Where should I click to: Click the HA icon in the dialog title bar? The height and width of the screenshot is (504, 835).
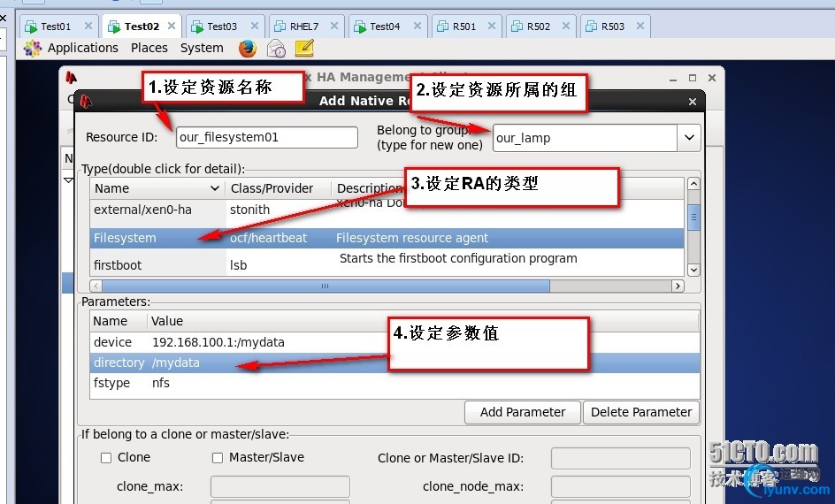(87, 101)
